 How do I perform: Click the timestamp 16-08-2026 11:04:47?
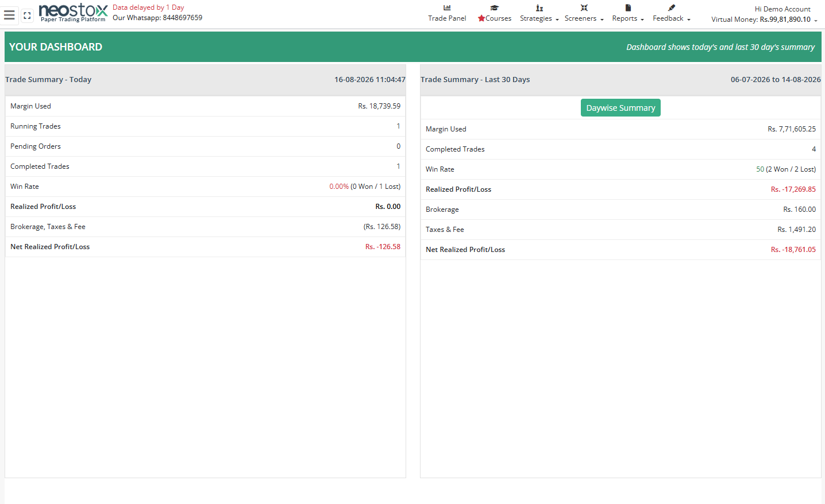pos(370,80)
